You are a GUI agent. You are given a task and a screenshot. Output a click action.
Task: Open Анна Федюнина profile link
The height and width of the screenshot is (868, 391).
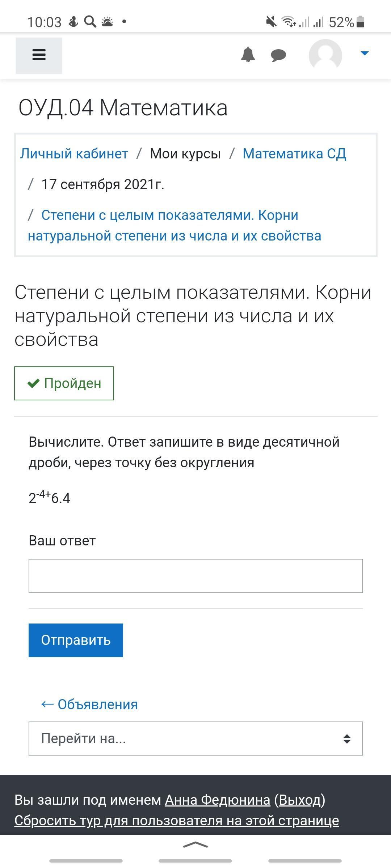tap(217, 800)
